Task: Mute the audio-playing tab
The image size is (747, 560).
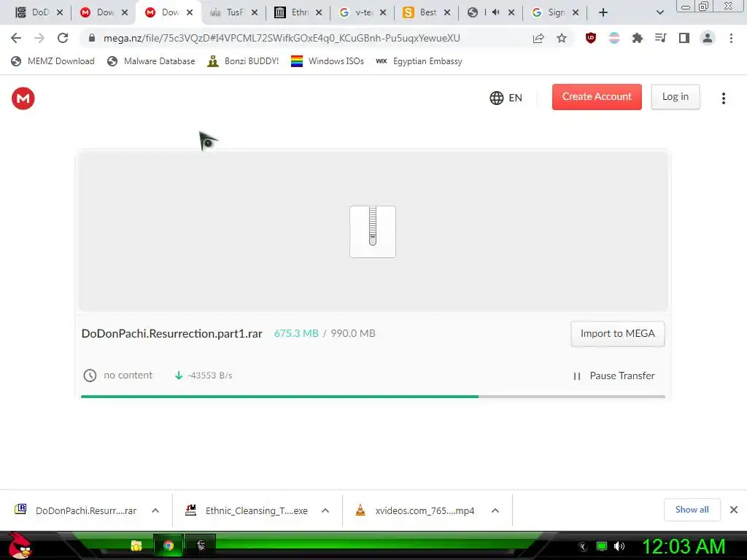Action: coord(495,12)
